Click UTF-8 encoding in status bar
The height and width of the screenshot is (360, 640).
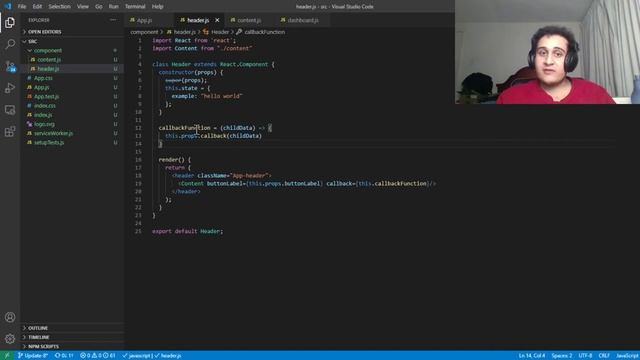pyautogui.click(x=585, y=356)
